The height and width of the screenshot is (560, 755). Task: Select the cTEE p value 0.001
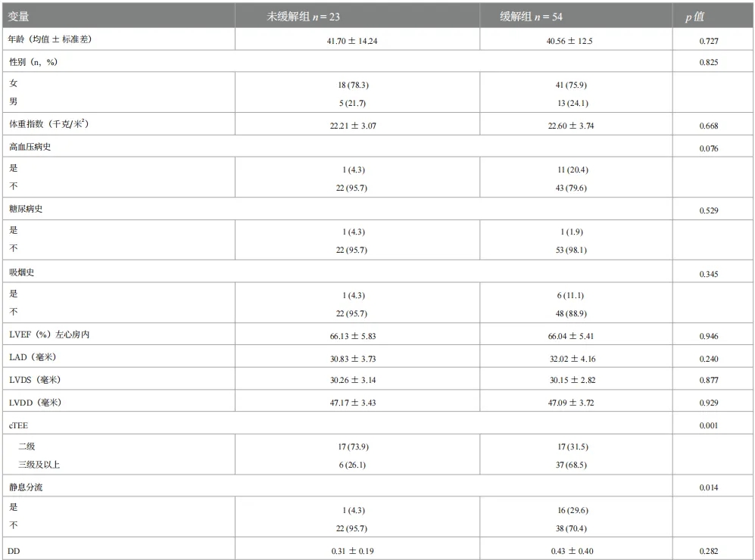pos(709,426)
